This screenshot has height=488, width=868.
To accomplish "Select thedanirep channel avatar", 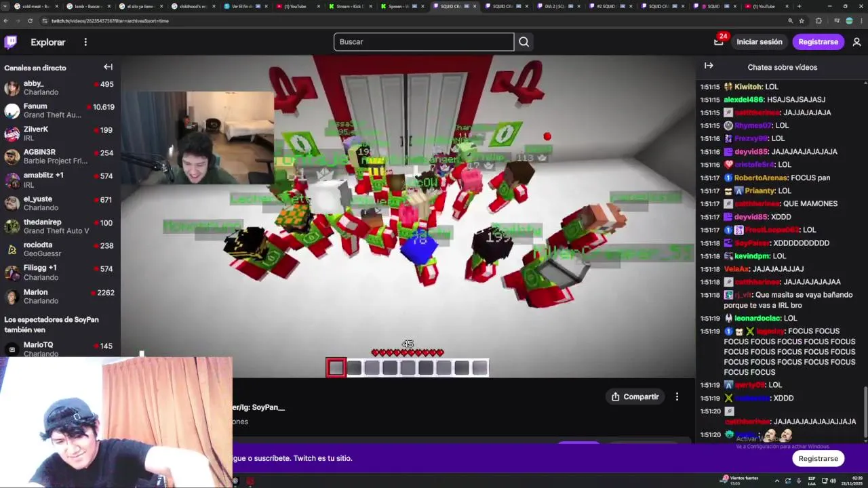I will pos(12,226).
